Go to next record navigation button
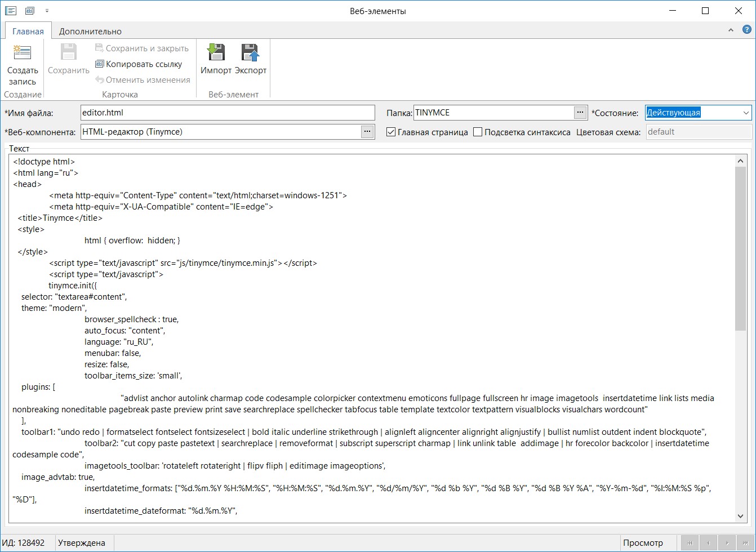This screenshot has width=756, height=552. pyautogui.click(x=727, y=543)
